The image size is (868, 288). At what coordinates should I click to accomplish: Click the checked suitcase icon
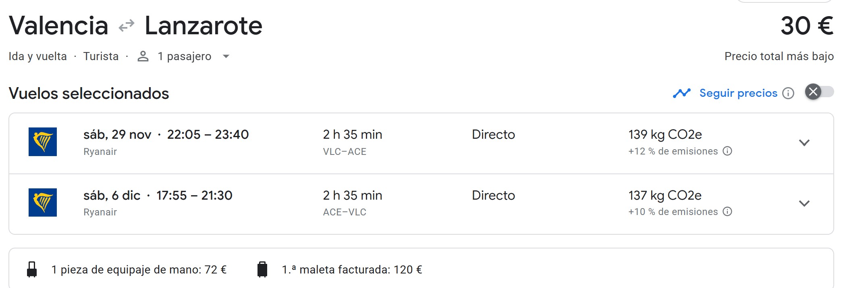click(262, 269)
